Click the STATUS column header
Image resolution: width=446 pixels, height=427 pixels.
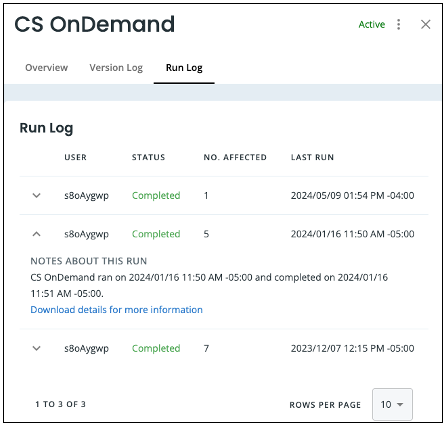click(148, 157)
